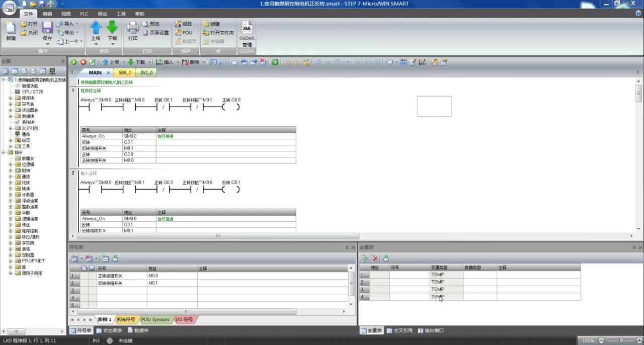The image size is (644, 345).
Task: Open print 预览 (Preview)
Action: click(151, 24)
